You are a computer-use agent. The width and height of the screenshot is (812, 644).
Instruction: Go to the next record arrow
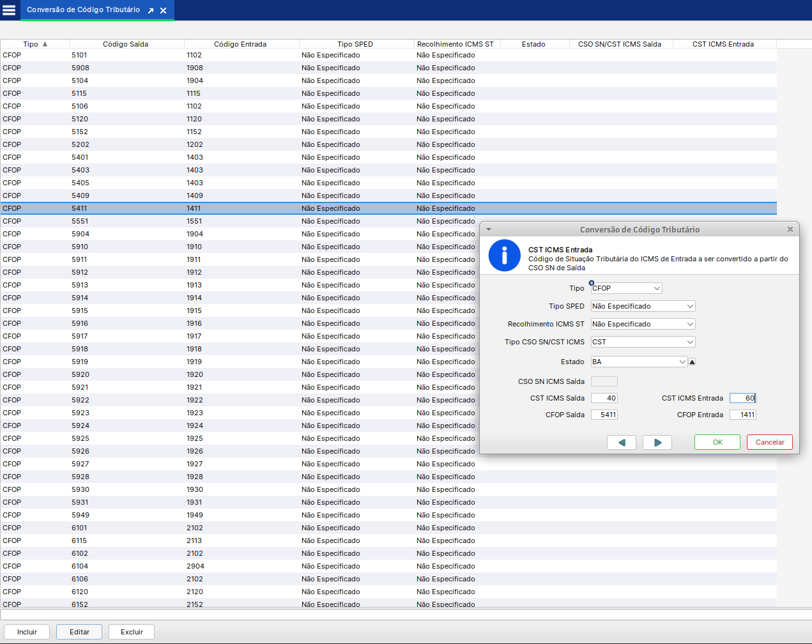coord(657,442)
